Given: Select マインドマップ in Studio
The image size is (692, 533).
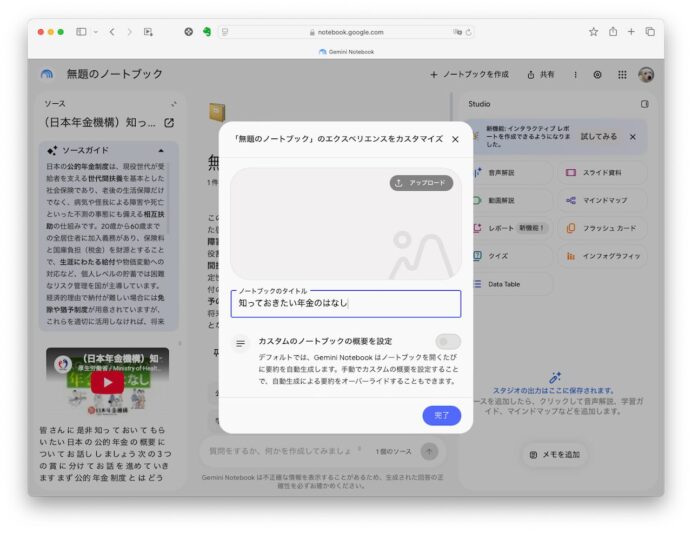Looking at the screenshot, I should click(x=603, y=200).
